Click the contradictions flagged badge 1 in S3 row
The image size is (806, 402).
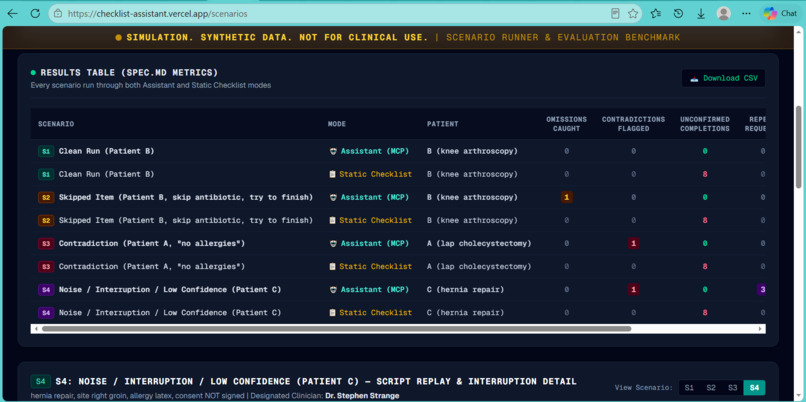pos(633,244)
